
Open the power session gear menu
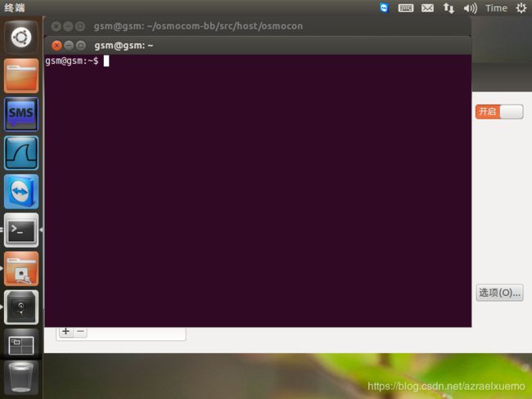(521, 8)
